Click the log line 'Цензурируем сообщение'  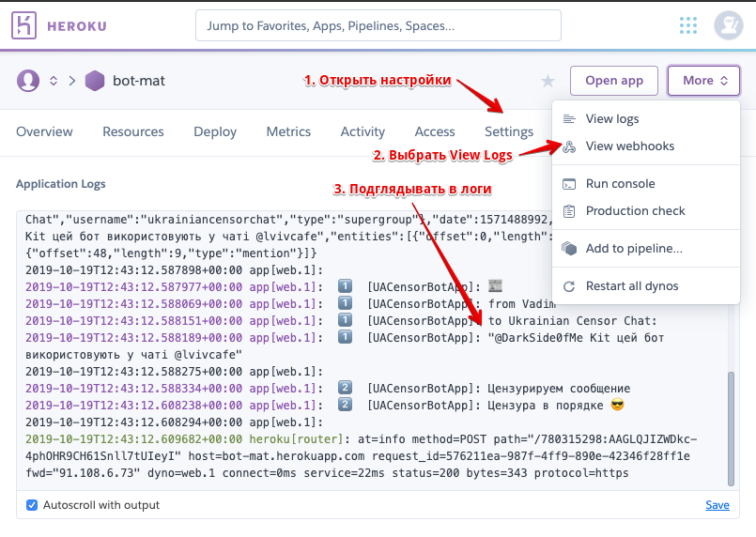coord(328,389)
